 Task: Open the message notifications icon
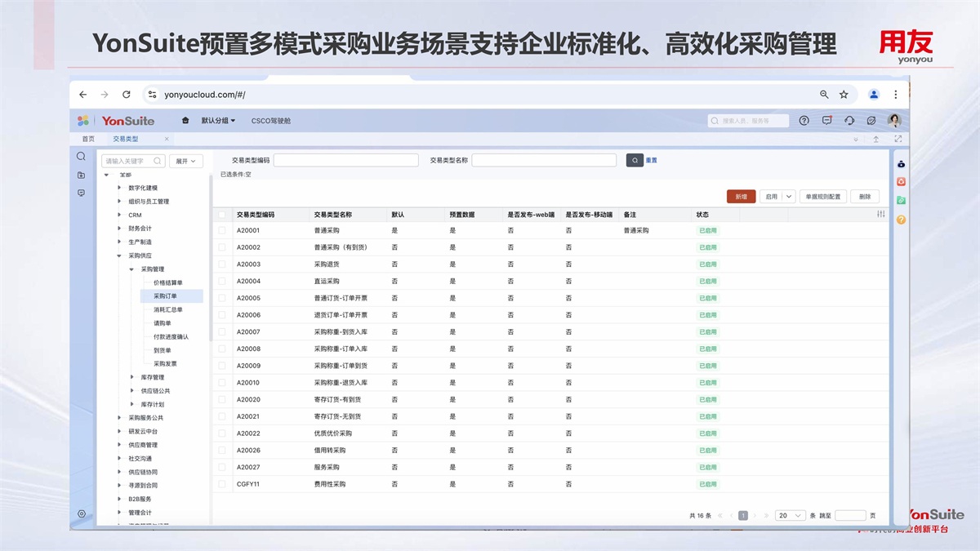[826, 121]
